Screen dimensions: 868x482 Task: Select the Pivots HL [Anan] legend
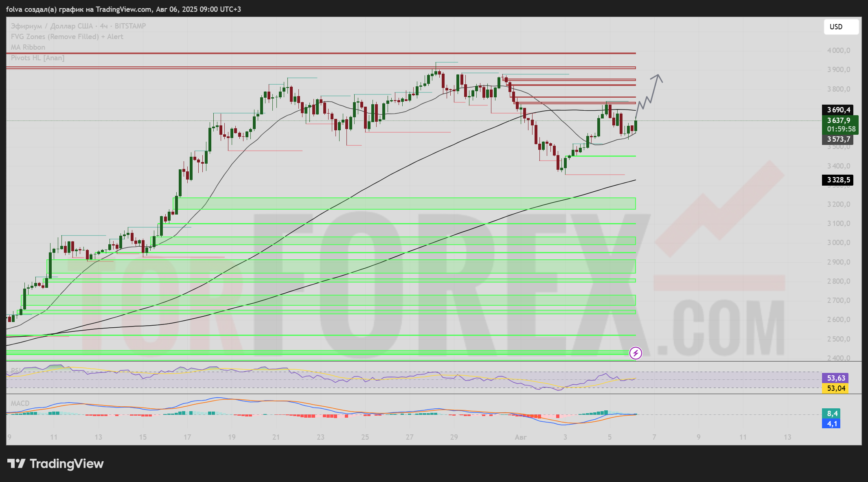pos(37,58)
